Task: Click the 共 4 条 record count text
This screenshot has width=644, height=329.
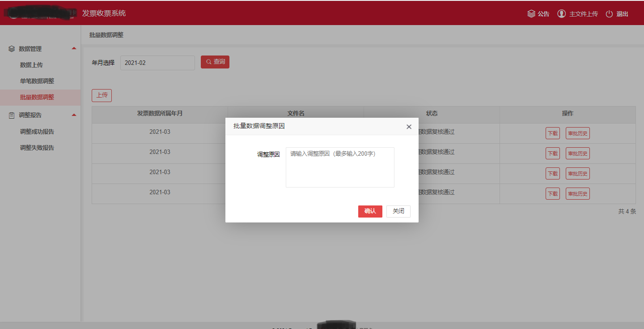Action: [627, 211]
